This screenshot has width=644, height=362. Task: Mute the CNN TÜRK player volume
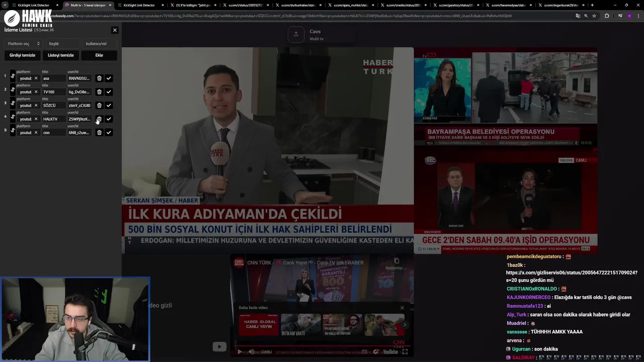tap(252, 352)
